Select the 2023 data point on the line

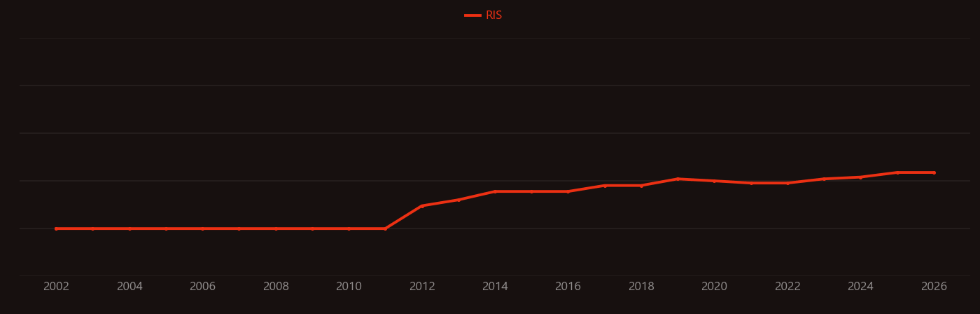(824, 179)
